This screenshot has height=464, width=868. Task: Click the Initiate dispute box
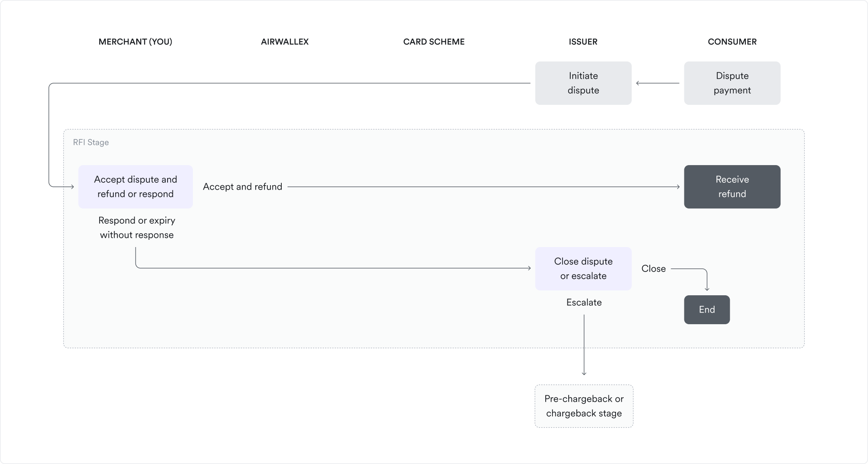tap(583, 83)
